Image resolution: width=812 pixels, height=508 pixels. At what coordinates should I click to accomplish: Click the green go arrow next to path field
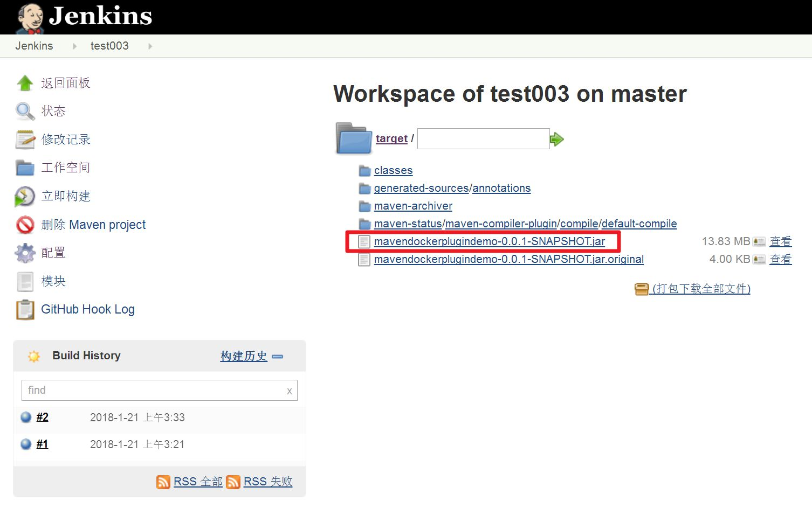(x=557, y=140)
